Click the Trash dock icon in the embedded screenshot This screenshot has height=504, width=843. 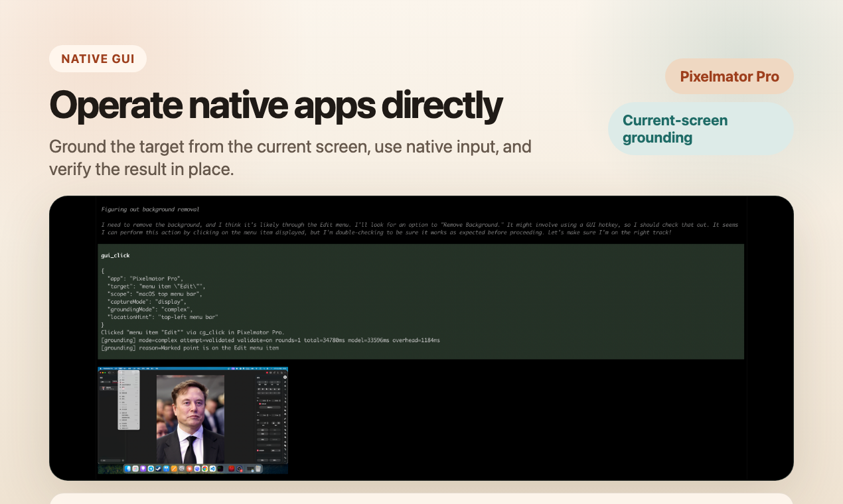tap(258, 469)
